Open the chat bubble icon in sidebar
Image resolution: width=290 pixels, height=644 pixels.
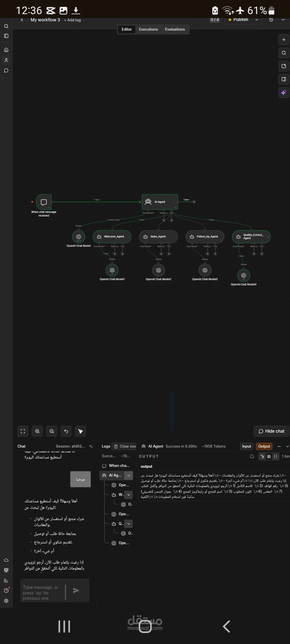point(6,70)
